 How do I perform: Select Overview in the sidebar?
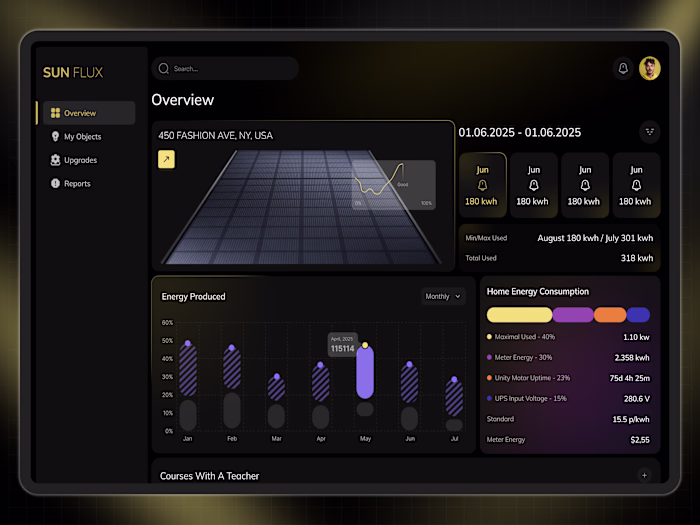[89, 113]
